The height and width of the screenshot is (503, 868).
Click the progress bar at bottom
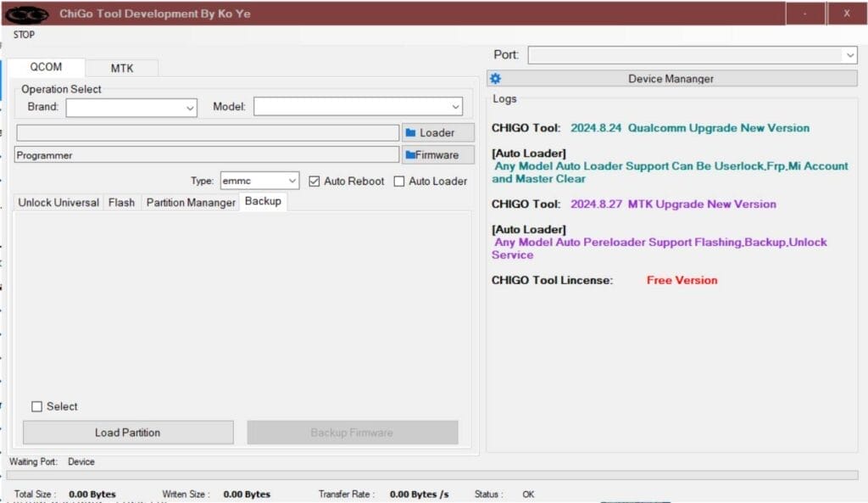(432, 476)
